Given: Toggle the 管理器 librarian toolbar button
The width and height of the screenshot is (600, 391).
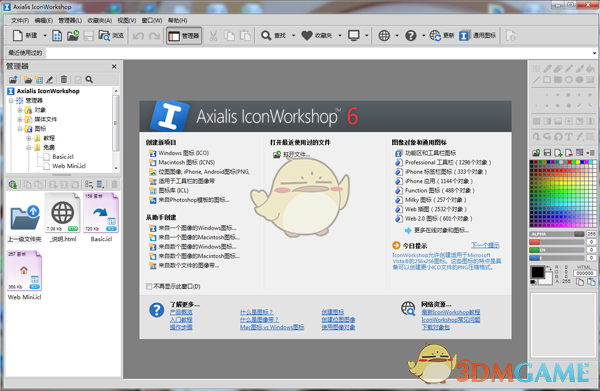Looking at the screenshot, I should (x=184, y=36).
